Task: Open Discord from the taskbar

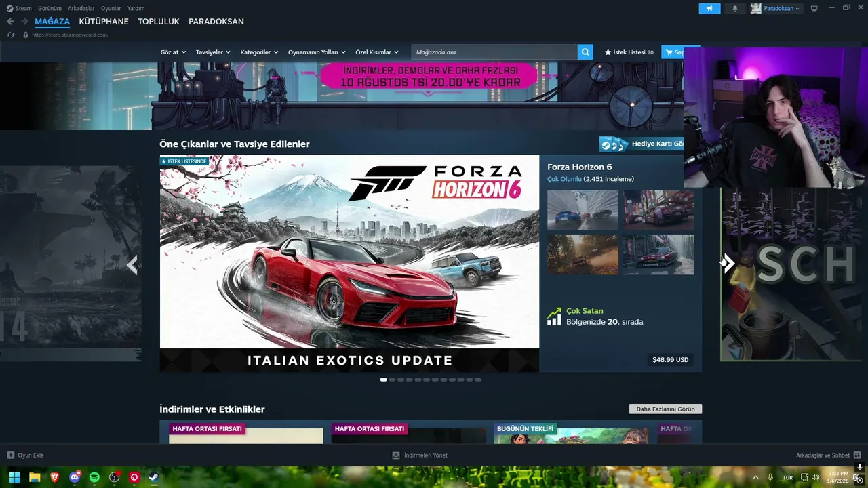Action: click(x=75, y=477)
